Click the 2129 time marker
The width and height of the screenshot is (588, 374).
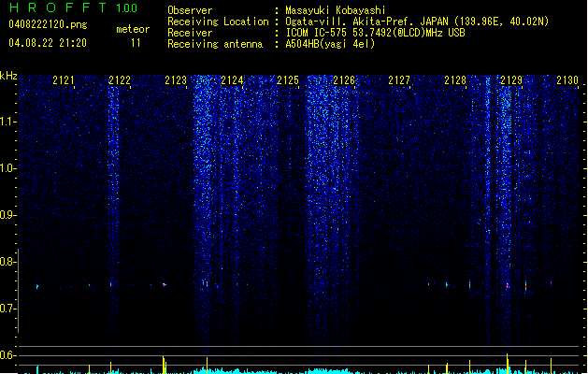pyautogui.click(x=511, y=80)
